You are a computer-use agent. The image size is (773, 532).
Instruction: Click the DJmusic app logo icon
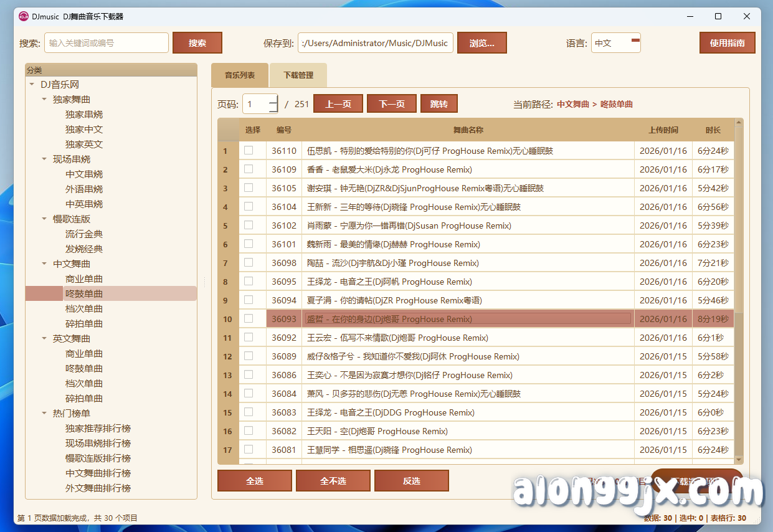[x=24, y=17]
